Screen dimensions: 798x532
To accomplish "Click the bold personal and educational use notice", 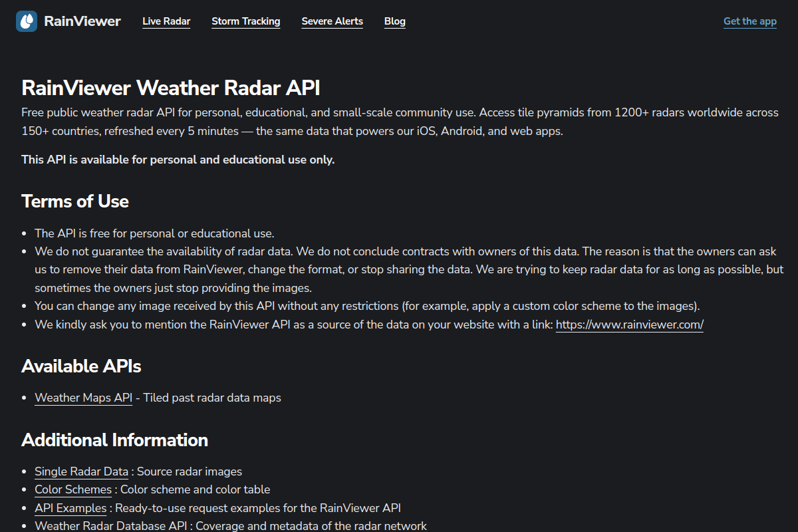I will point(178,160).
